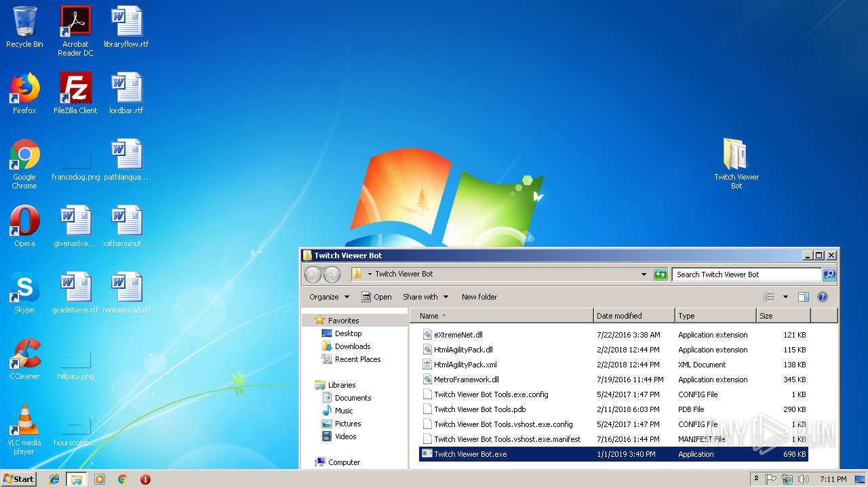Select the lordbar.rtf desktop file
The image size is (868, 488).
(126, 94)
